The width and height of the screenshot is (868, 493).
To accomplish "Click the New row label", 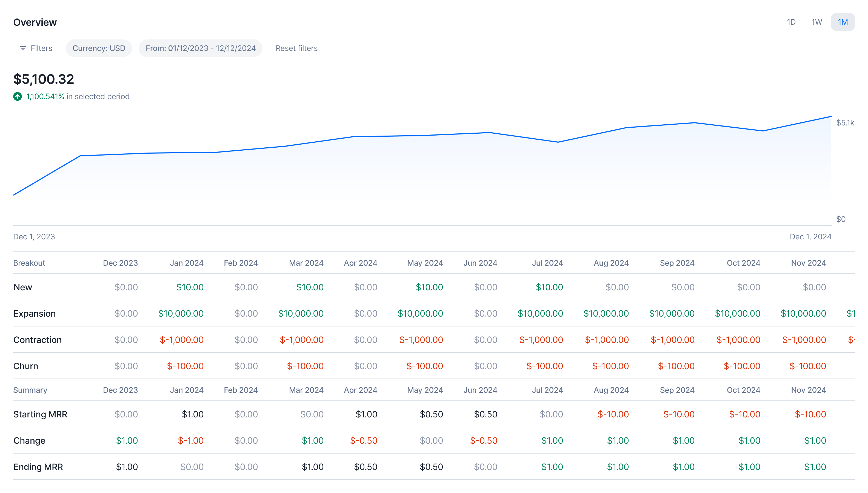I will (23, 287).
